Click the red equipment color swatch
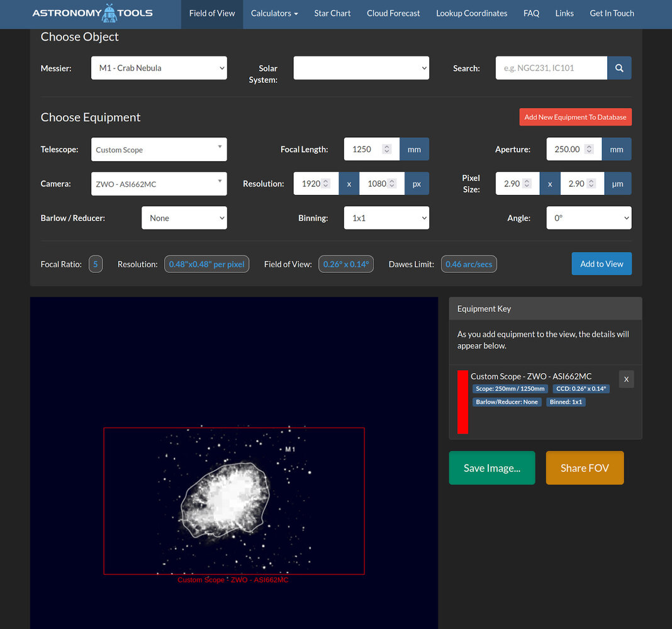The width and height of the screenshot is (672, 629). click(x=462, y=402)
